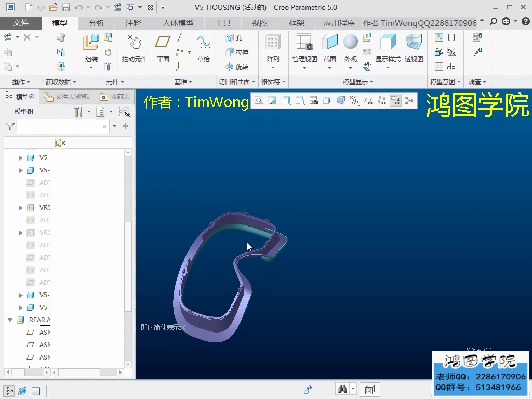Image resolution: width=532 pixels, height=399 pixels.
Task: Click the command search magnifier icon
Action: (x=494, y=22)
